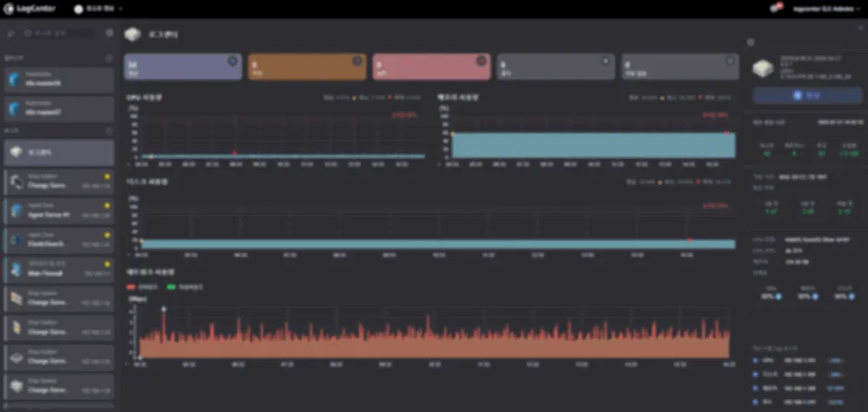This screenshot has height=412, width=868.
Task: Open the dropdown next to the LogCenter logo
Action: pos(99,9)
